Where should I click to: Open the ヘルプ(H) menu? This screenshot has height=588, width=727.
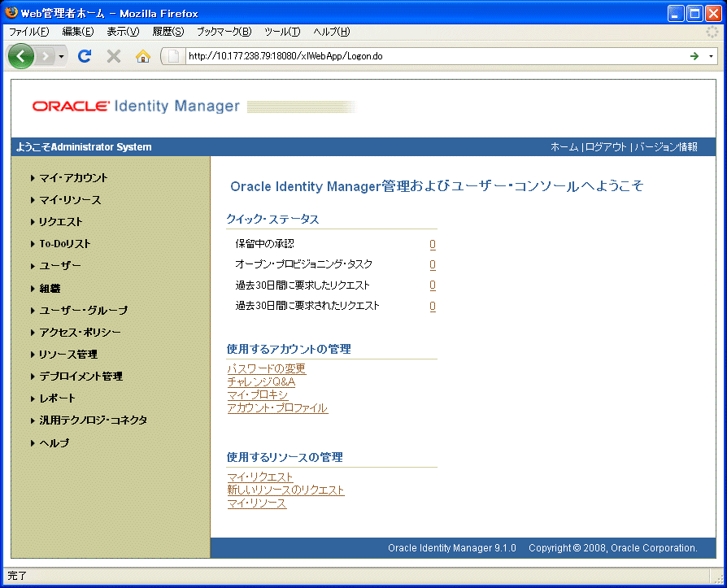coord(332,32)
